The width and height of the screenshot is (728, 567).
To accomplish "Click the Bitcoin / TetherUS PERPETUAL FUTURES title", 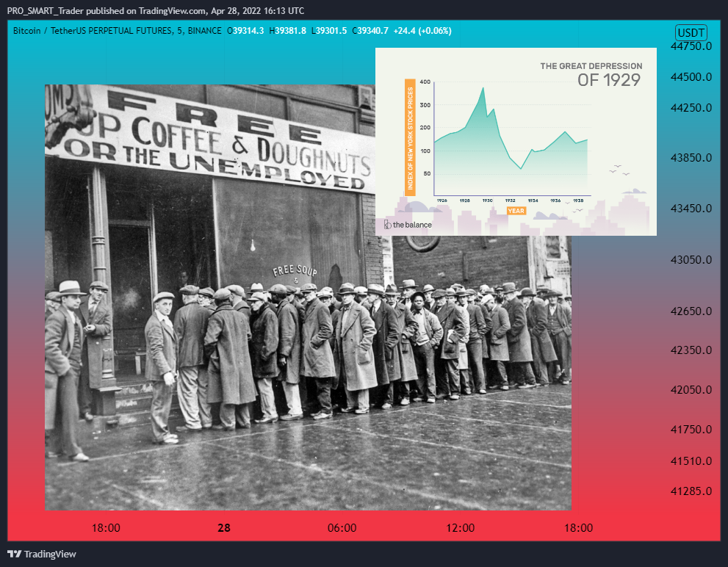I will tap(117, 31).
